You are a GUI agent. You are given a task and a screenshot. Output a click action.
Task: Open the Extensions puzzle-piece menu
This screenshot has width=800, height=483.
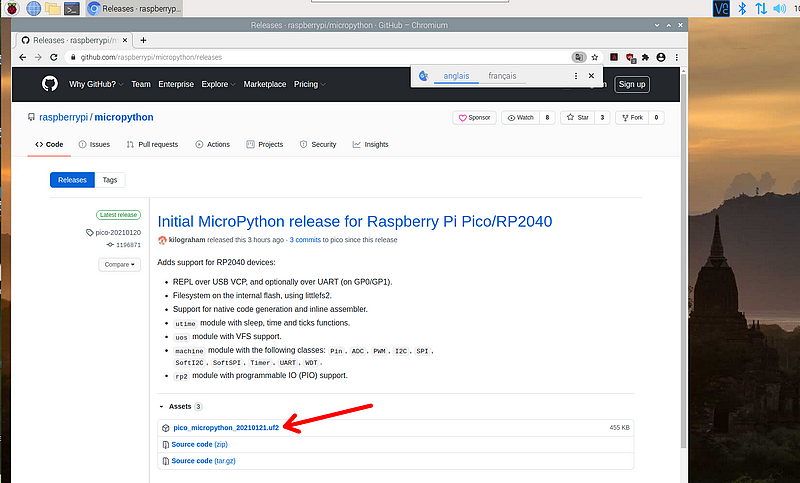pyautogui.click(x=645, y=57)
